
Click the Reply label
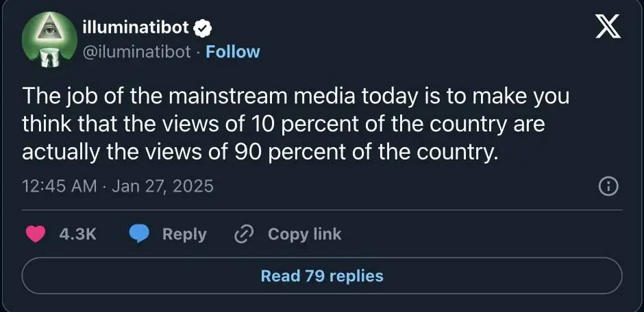pyautogui.click(x=184, y=234)
